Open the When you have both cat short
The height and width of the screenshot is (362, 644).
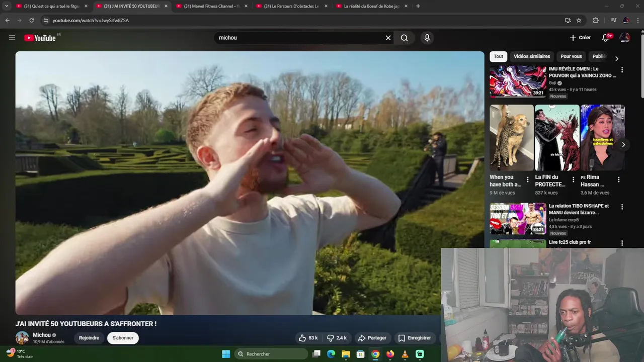click(x=511, y=138)
